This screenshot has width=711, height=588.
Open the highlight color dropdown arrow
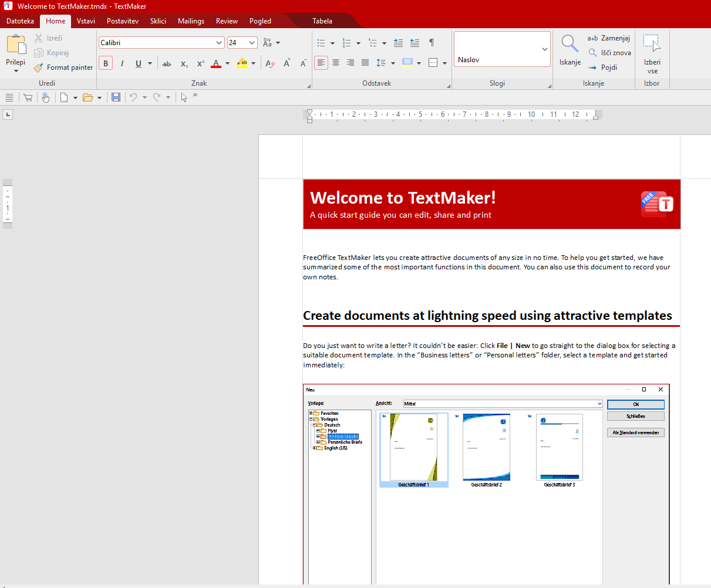pyautogui.click(x=253, y=63)
